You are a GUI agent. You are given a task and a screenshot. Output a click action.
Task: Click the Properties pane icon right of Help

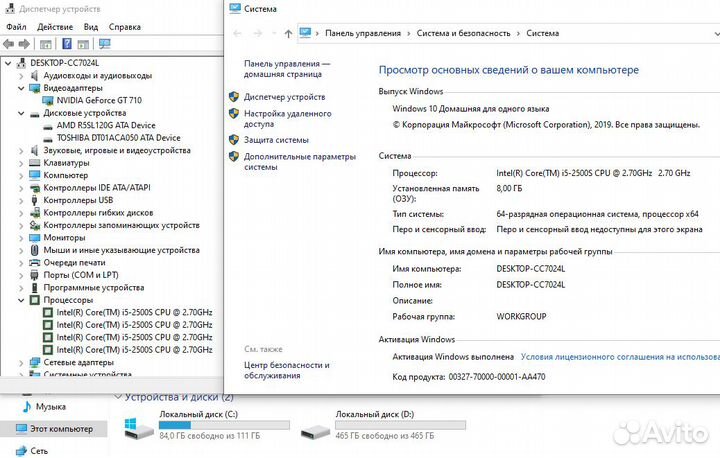coord(83,45)
